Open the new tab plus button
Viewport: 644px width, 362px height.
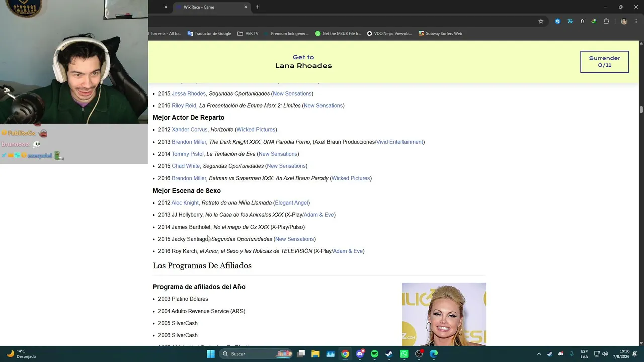point(258,7)
